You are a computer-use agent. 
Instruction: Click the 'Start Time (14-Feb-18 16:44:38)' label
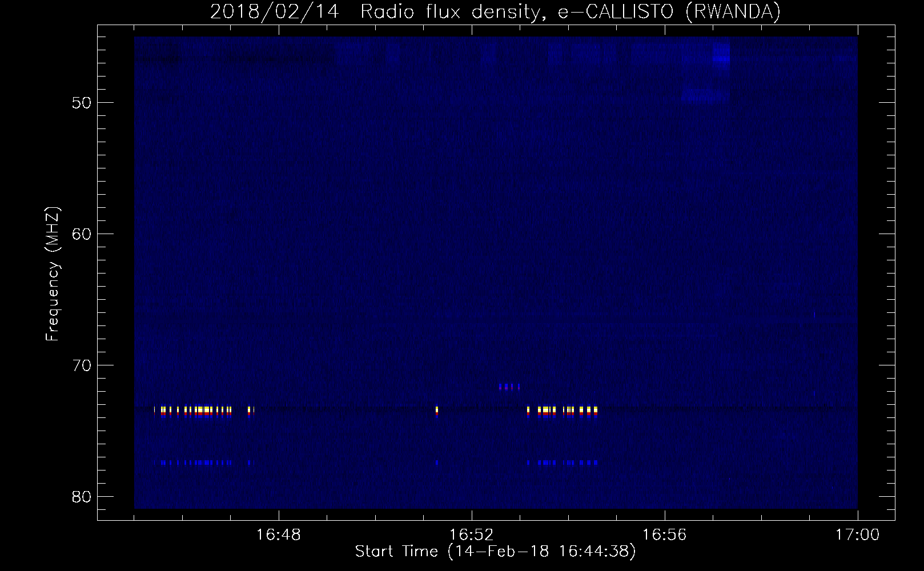[x=495, y=552]
